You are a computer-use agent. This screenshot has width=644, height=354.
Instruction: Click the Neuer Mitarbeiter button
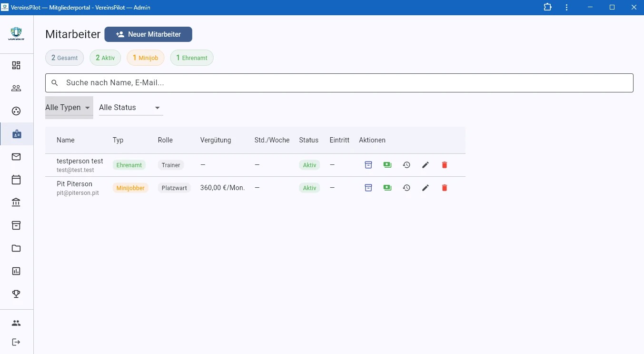tap(149, 34)
